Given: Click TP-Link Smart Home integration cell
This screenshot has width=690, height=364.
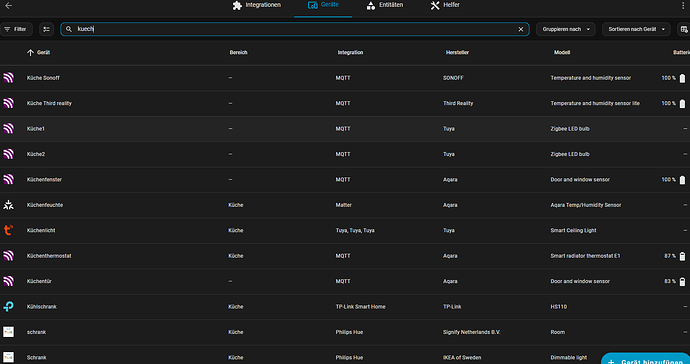Looking at the screenshot, I should tap(360, 307).
